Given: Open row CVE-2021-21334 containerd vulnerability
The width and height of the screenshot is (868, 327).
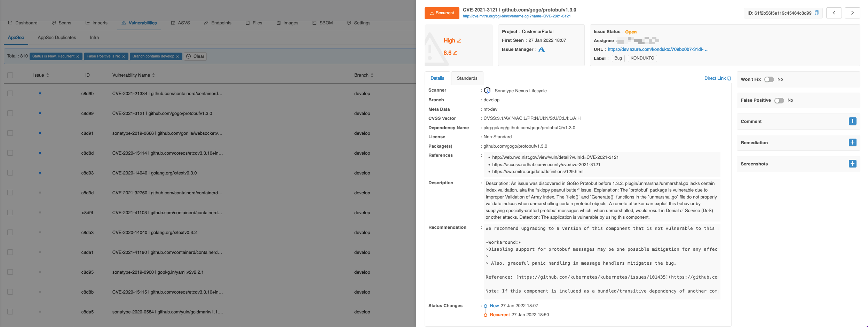Looking at the screenshot, I should coord(167,94).
